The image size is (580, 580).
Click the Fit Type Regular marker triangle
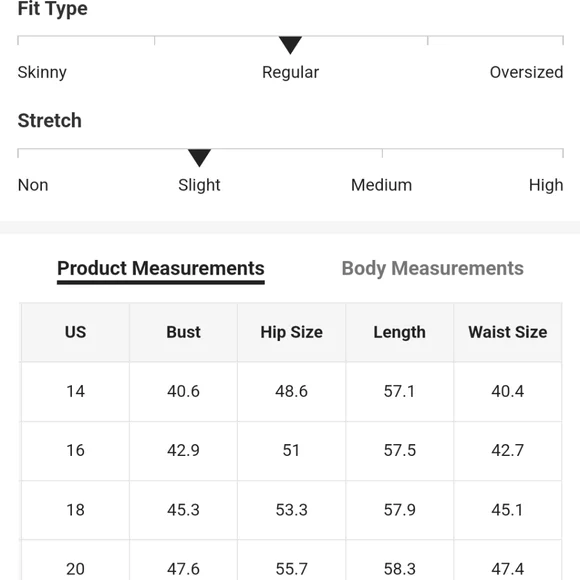pyautogui.click(x=290, y=45)
